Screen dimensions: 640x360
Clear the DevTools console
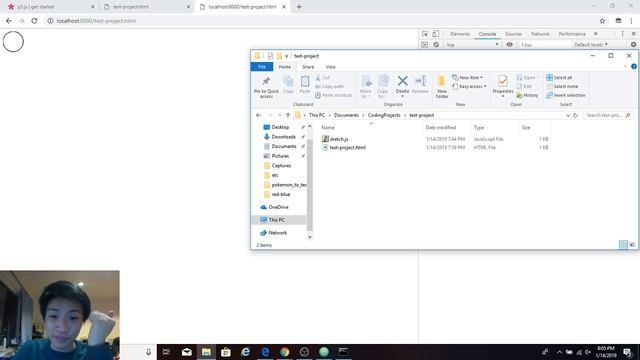pos(436,44)
